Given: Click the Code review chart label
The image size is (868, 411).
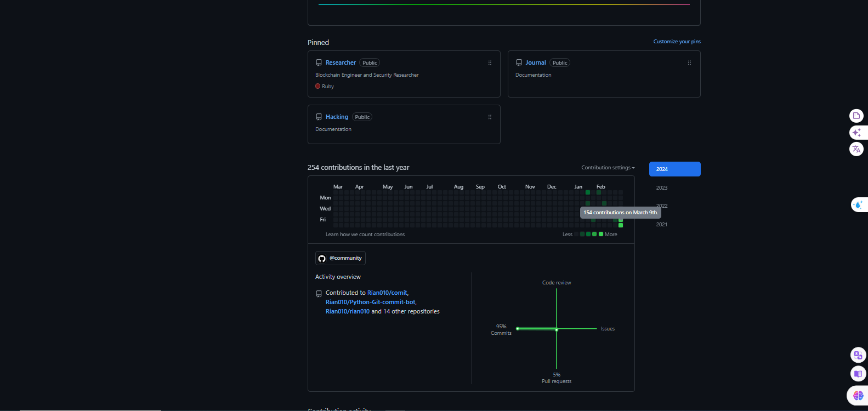Looking at the screenshot, I should tap(557, 283).
